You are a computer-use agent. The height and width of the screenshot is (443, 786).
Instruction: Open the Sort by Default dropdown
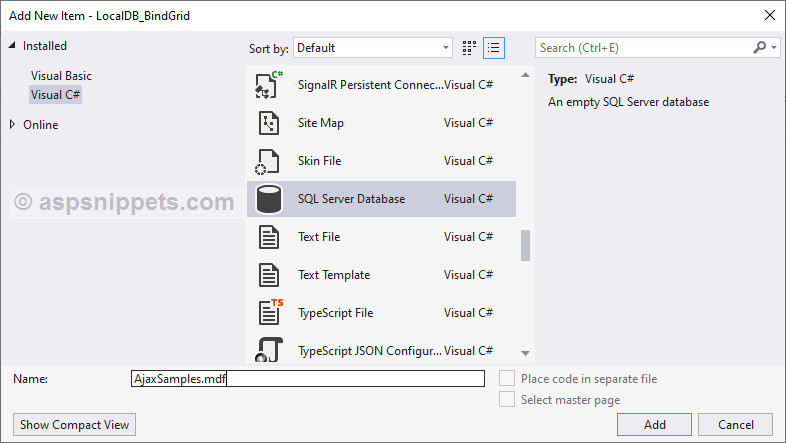[372, 48]
